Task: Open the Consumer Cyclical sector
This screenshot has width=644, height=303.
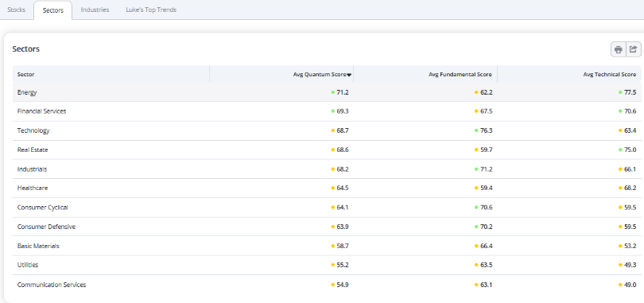Action: tap(43, 208)
